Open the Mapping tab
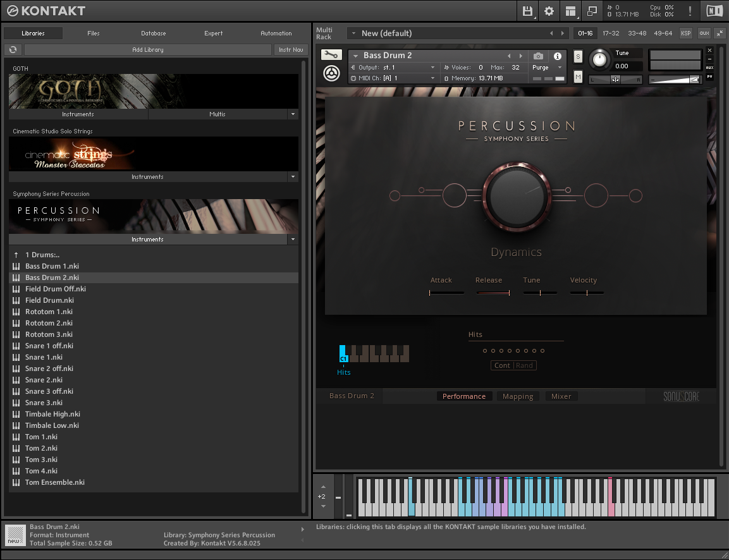The height and width of the screenshot is (560, 729). pyautogui.click(x=518, y=396)
